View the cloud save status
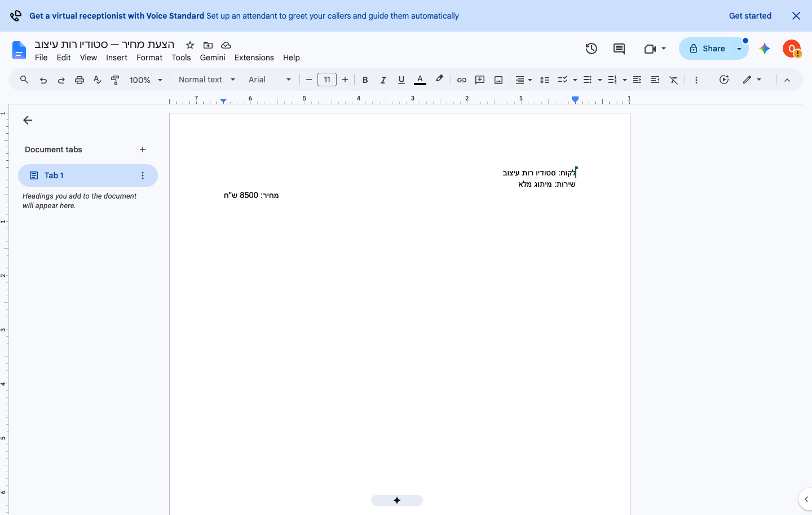The height and width of the screenshot is (515, 812). click(x=226, y=45)
